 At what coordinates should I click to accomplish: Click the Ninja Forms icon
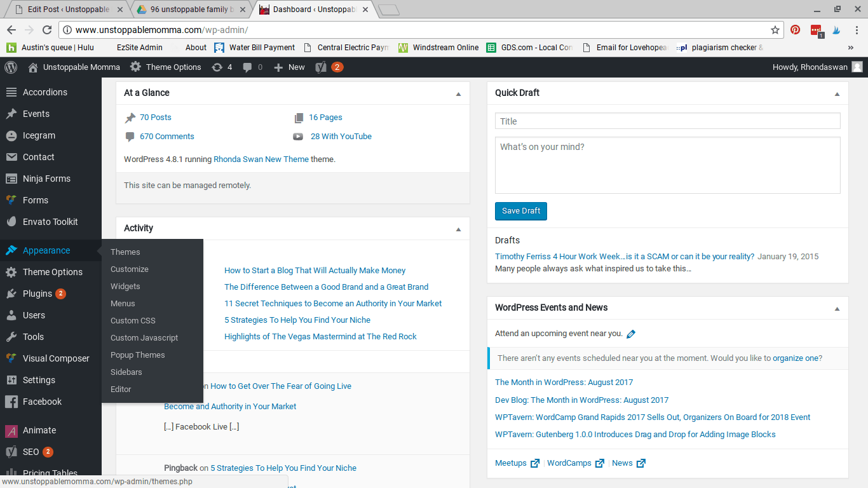[11, 179]
